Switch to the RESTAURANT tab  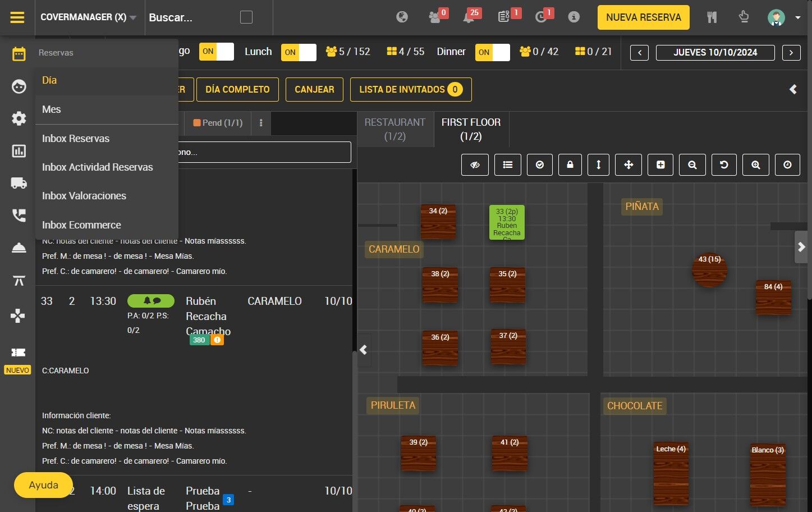[x=394, y=129]
